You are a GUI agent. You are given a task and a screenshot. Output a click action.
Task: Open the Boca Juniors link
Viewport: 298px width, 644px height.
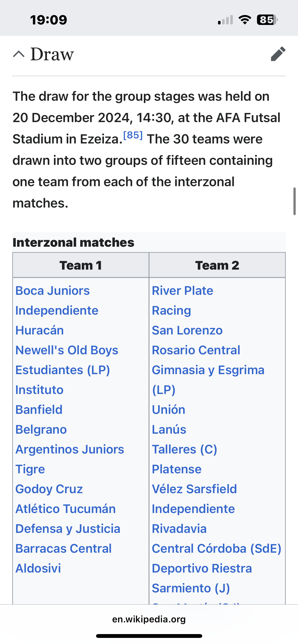[52, 290]
